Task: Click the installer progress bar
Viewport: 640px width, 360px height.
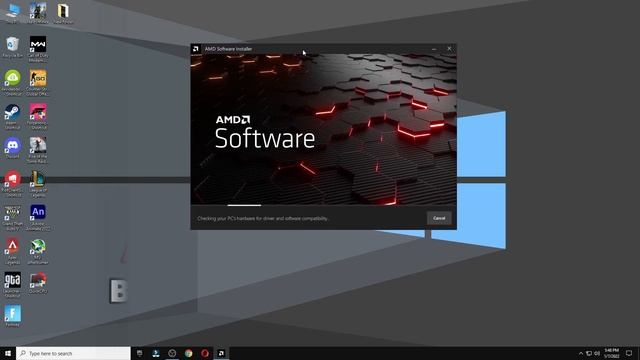Action: [x=323, y=205]
